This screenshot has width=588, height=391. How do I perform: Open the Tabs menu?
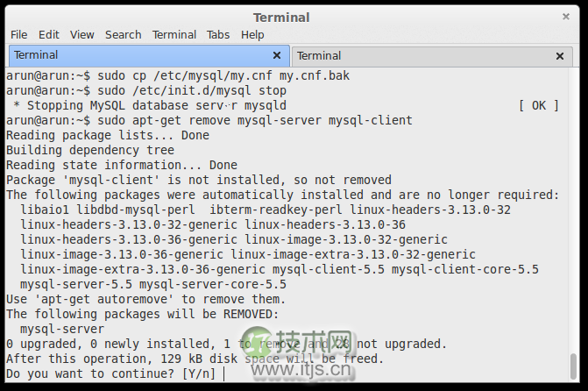(218, 34)
